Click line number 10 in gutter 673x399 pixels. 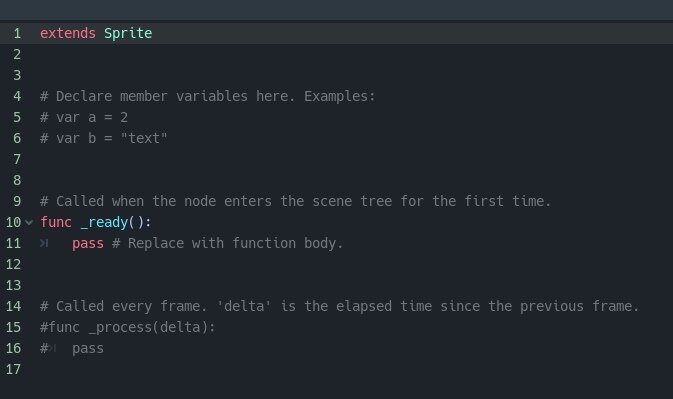[13, 222]
